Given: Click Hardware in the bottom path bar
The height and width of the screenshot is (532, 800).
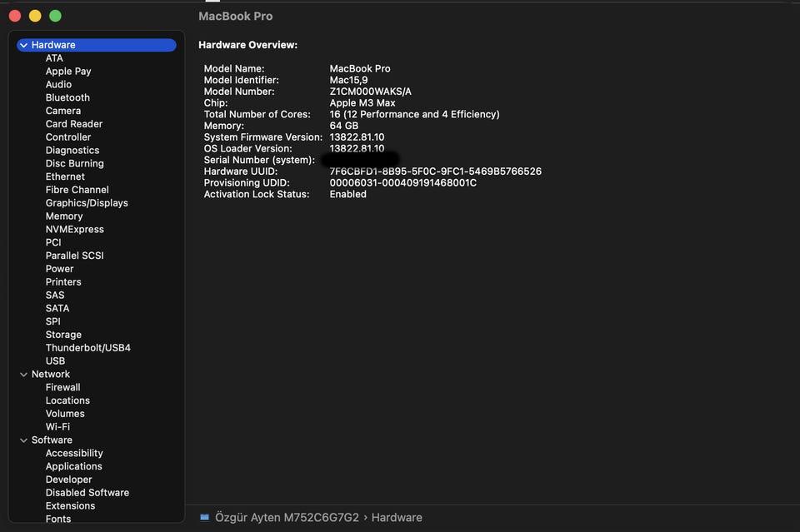Looking at the screenshot, I should 397,517.
